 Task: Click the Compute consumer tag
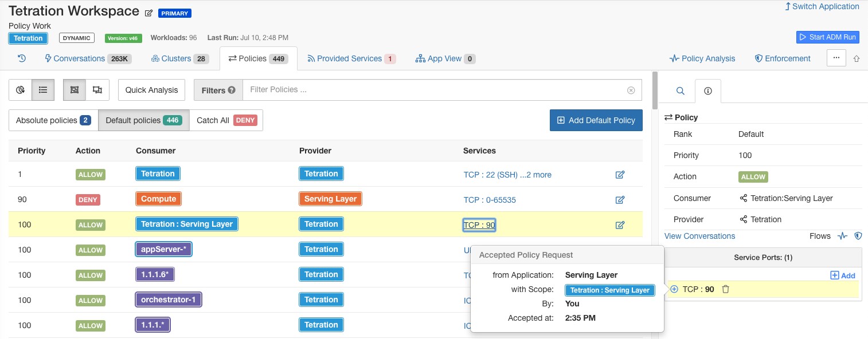[x=159, y=199]
